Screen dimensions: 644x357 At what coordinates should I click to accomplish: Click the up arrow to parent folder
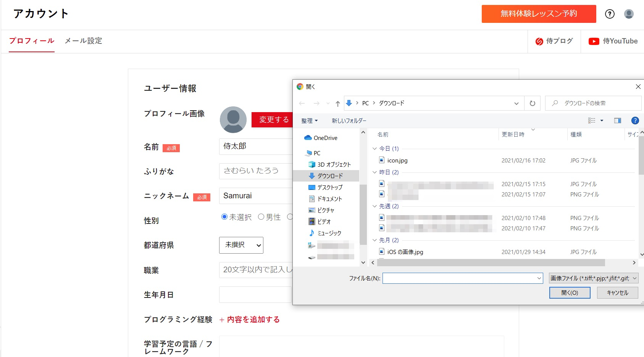click(x=337, y=103)
